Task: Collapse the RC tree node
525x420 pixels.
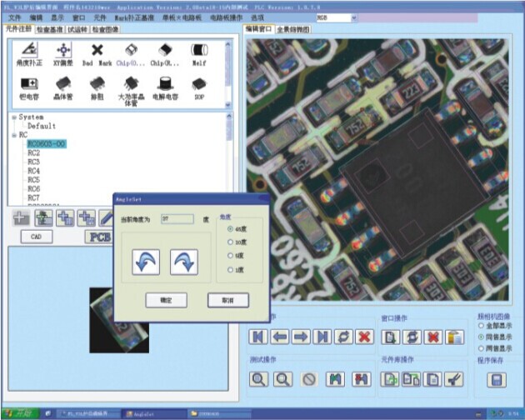Action: click(13, 135)
